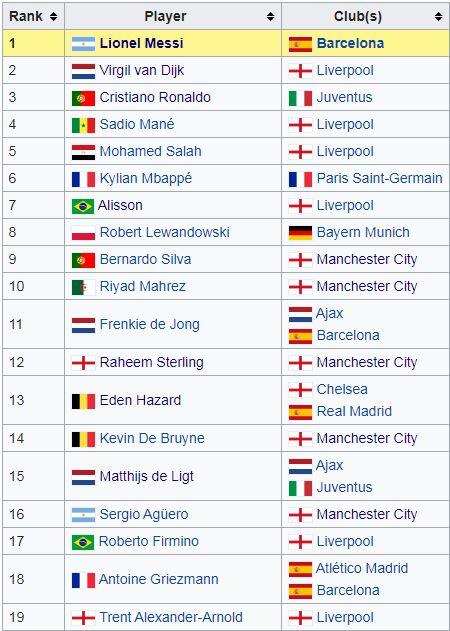This screenshot has height=631, width=450.
Task: Open Paris Saint-Germain club link
Action: pos(380,178)
